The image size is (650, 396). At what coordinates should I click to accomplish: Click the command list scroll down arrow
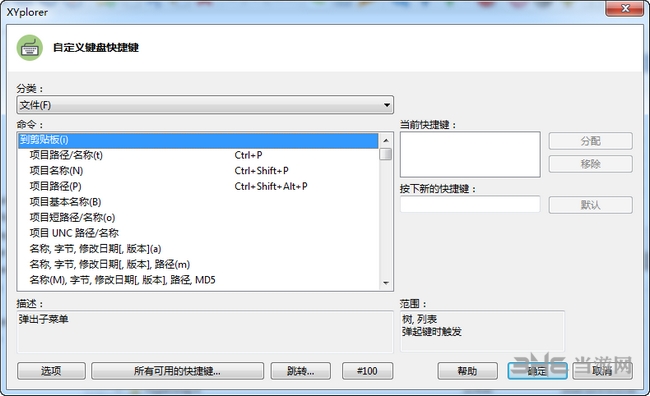pyautogui.click(x=386, y=283)
